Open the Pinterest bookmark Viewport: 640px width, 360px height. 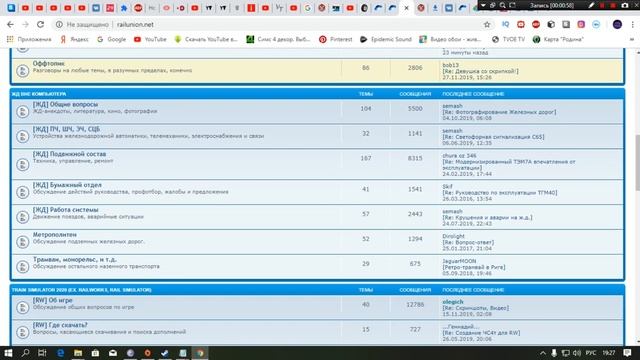click(x=336, y=39)
